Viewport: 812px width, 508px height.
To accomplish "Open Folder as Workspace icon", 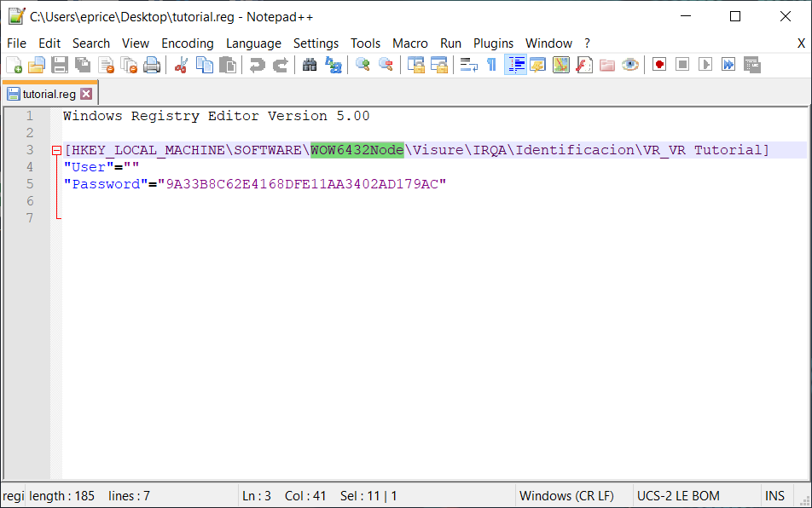I will pos(607,65).
